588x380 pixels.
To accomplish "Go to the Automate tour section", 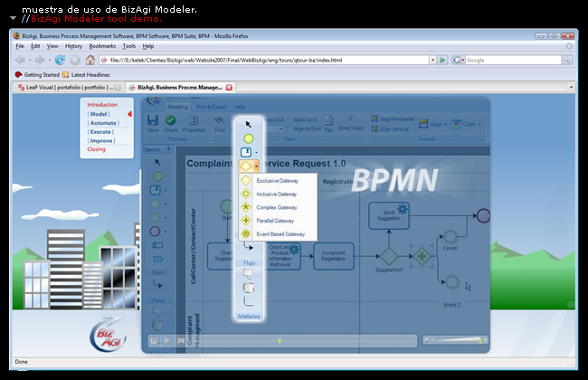I will [101, 123].
